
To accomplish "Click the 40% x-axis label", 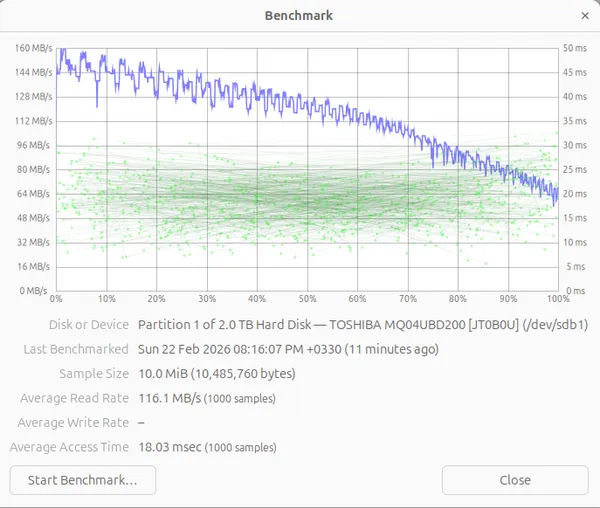I will point(257,299).
